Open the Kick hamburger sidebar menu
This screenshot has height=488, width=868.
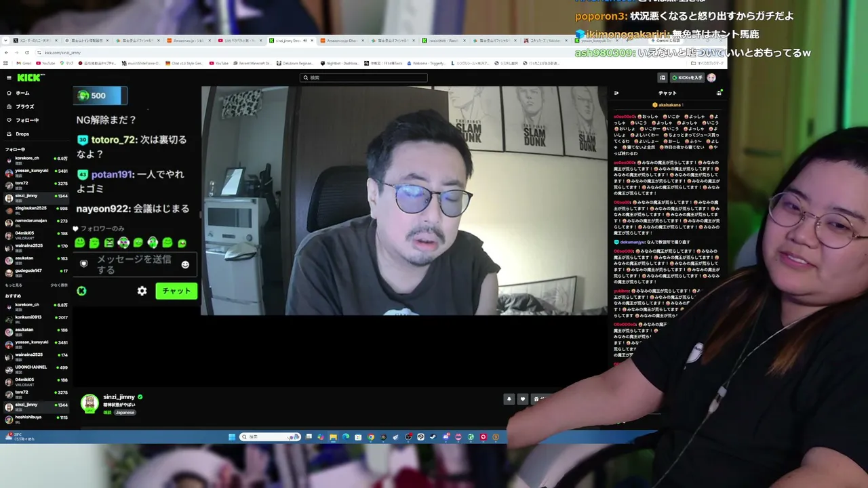(9, 78)
